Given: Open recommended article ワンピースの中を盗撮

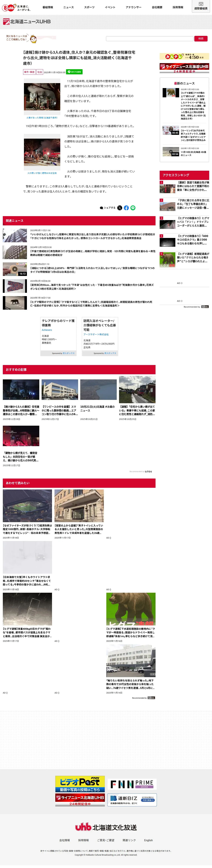Looking at the screenshot, I should pos(60,398).
